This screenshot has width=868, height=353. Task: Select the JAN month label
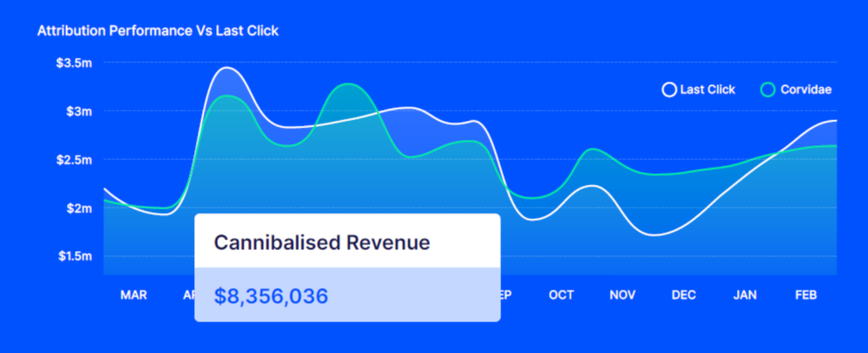[x=745, y=295]
